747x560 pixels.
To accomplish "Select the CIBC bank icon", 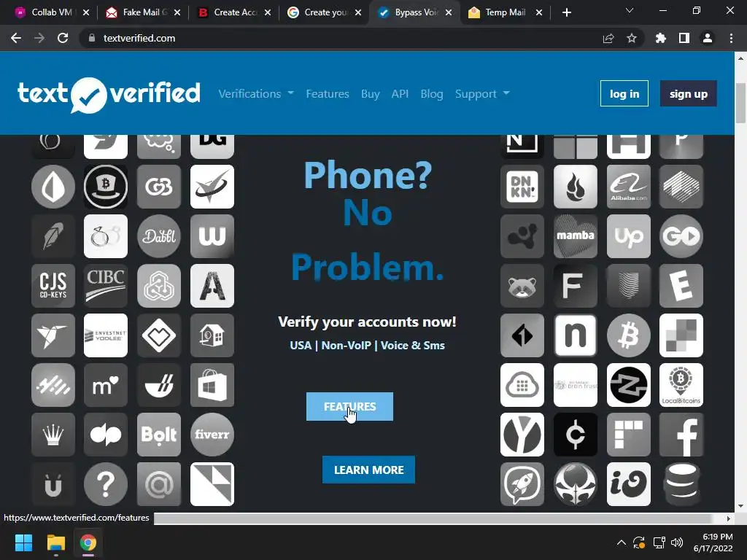I will 106,286.
